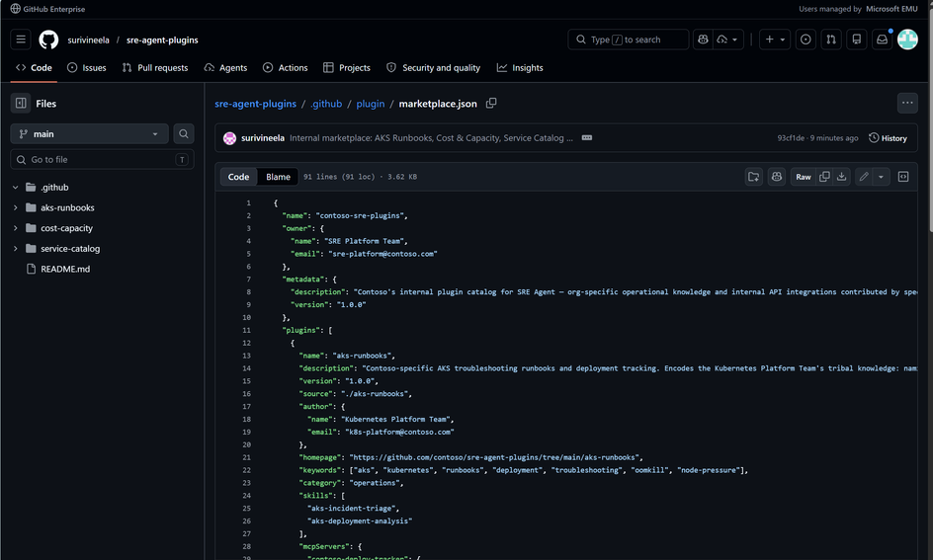Open more edit options dropdown arrow
Screen dimensions: 933x560
(882, 177)
